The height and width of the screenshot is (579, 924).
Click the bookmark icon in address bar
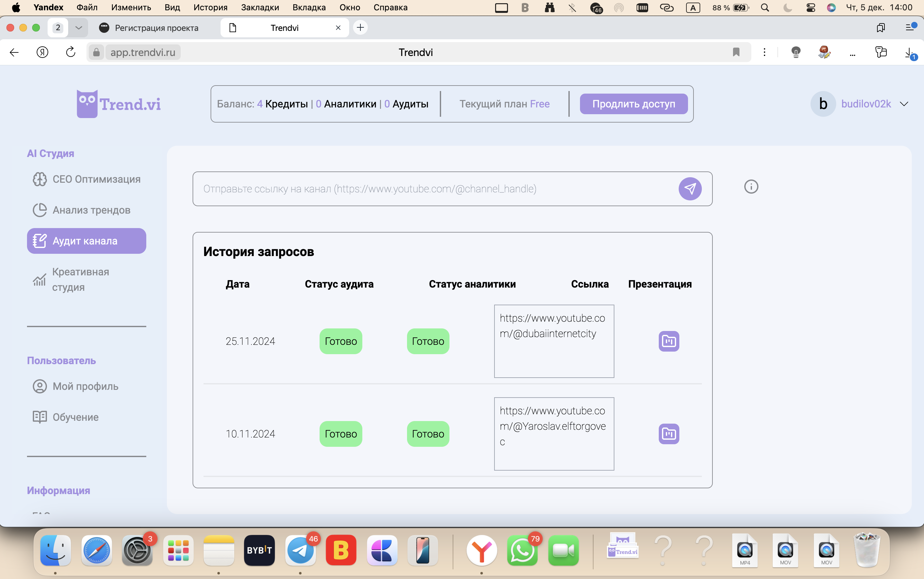pos(736,52)
